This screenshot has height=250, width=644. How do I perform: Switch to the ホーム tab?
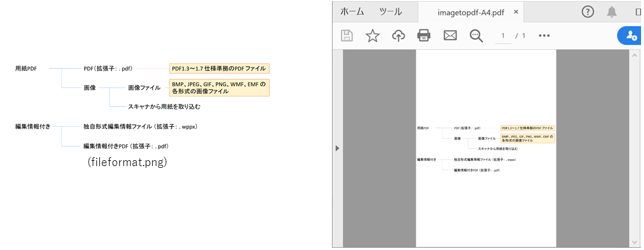352,12
